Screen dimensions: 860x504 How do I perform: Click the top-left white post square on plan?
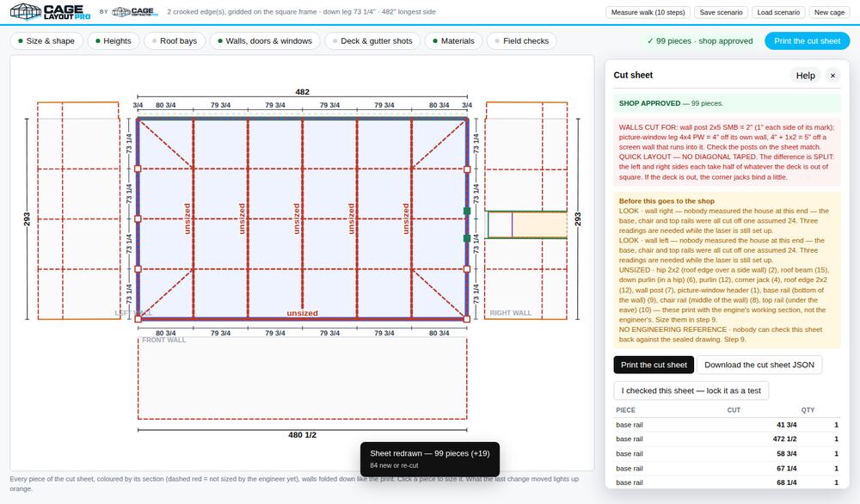pos(138,169)
